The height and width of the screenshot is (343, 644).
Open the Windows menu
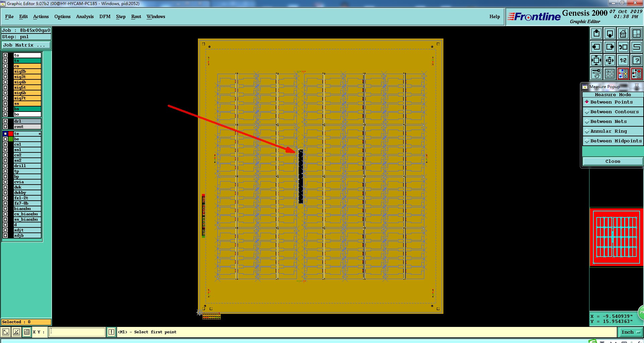pos(156,16)
